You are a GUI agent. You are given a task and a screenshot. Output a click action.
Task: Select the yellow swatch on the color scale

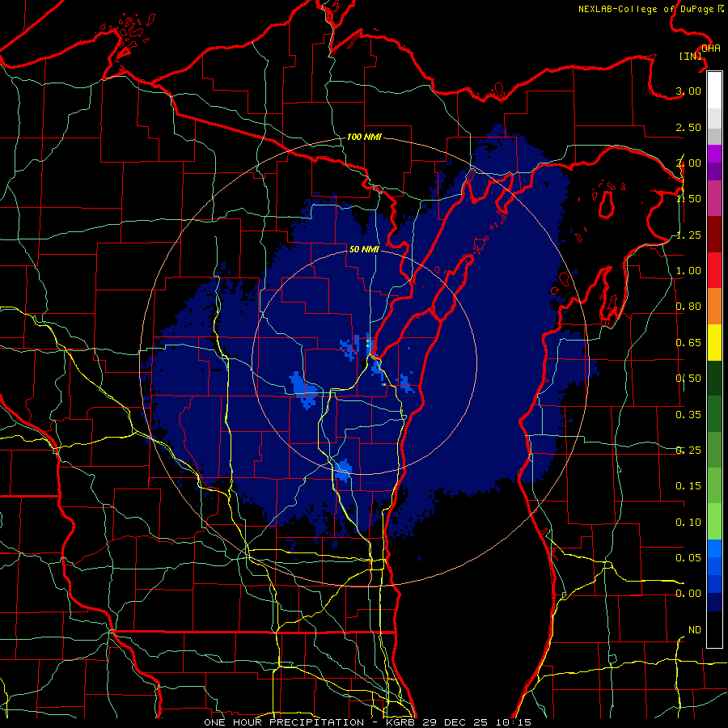(x=714, y=343)
